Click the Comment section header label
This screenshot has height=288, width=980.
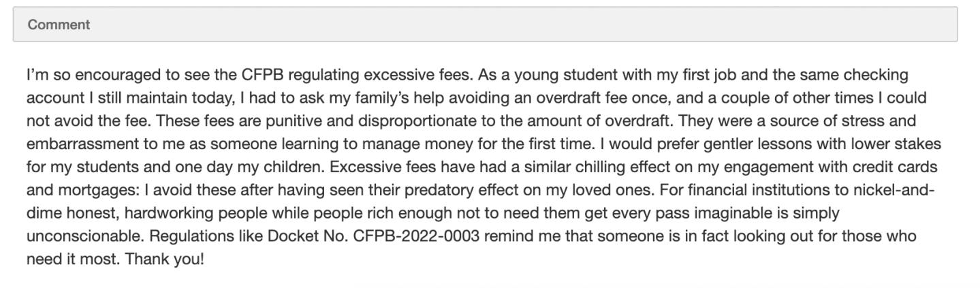coord(59,25)
